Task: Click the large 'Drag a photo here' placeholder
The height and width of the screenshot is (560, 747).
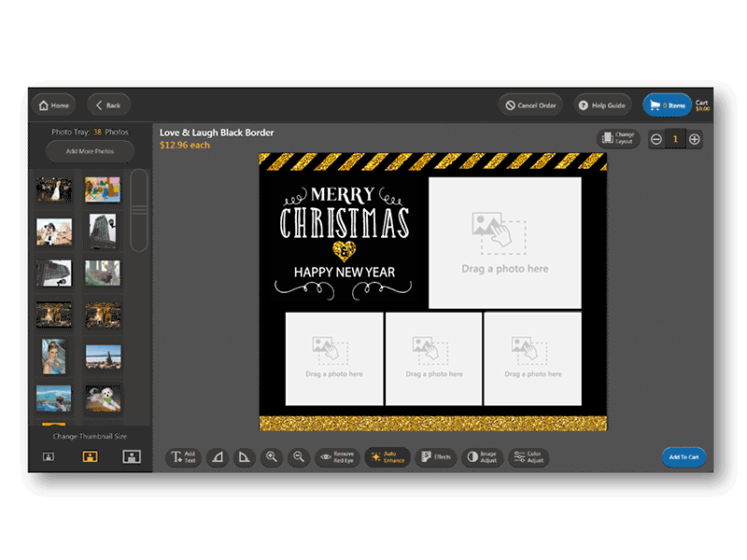Action: [504, 242]
